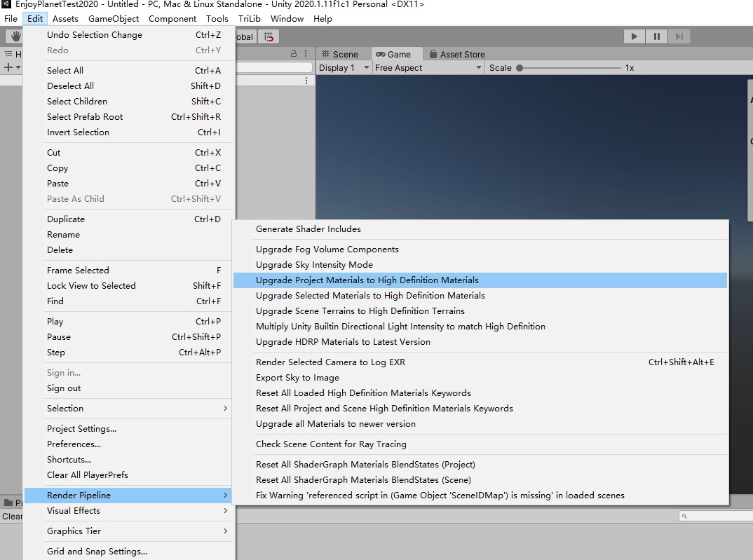This screenshot has width=753, height=560.
Task: Open the scene row kebab menu
Action: (x=306, y=81)
